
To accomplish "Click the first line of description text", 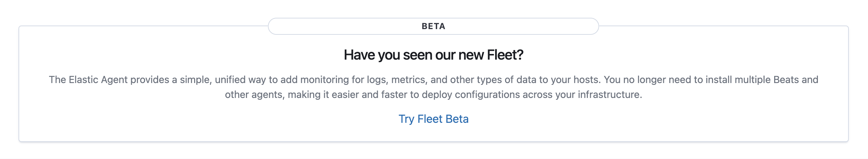I will pos(433,79).
